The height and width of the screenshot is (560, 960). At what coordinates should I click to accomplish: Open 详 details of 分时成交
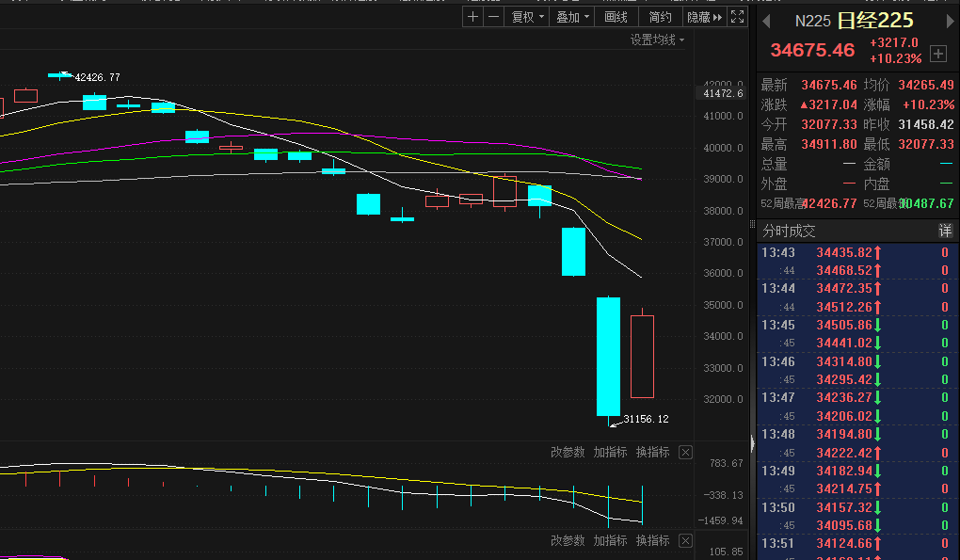click(945, 231)
